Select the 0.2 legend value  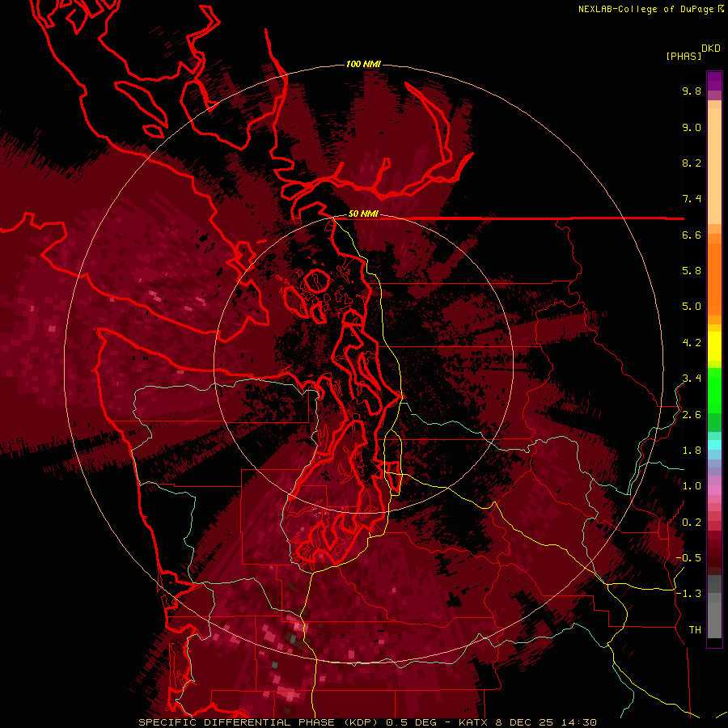tap(692, 523)
